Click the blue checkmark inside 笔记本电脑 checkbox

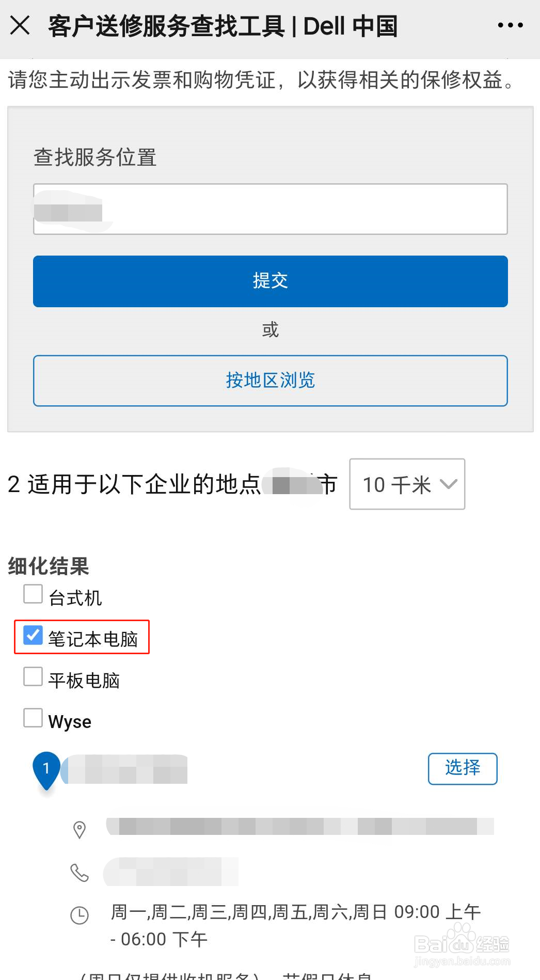[x=33, y=636]
